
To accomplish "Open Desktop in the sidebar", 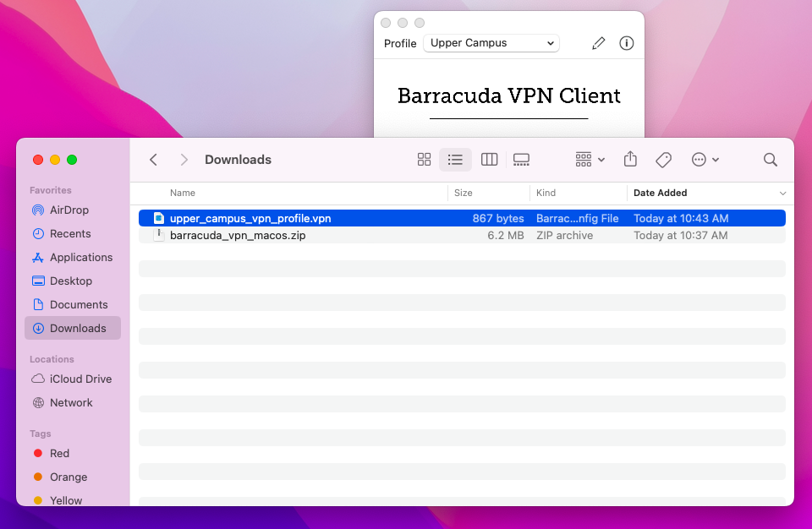I will pyautogui.click(x=73, y=281).
